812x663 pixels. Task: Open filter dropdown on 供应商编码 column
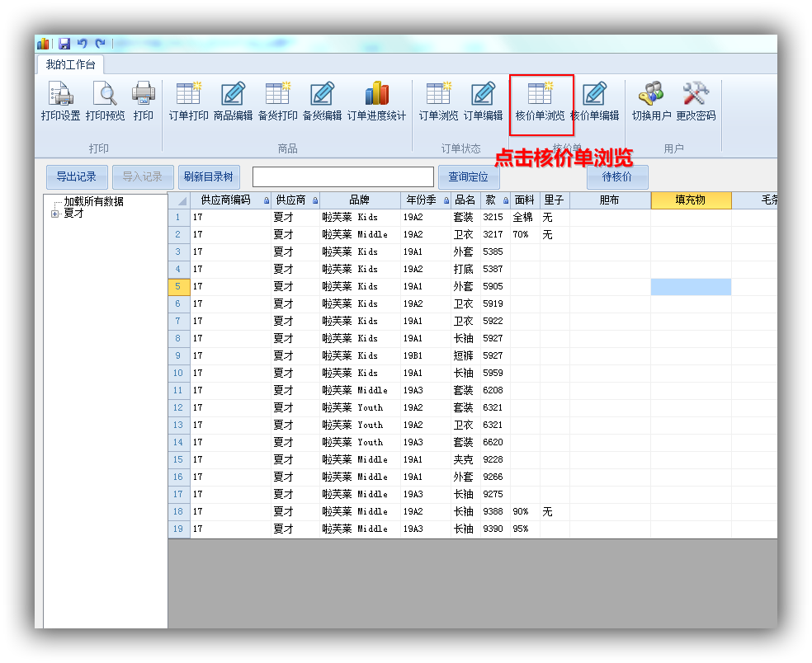pos(266,201)
